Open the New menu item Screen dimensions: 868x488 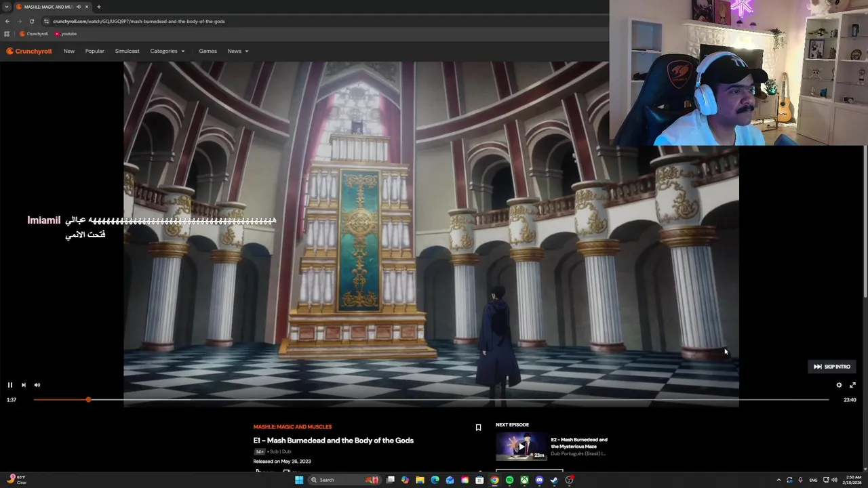click(69, 51)
